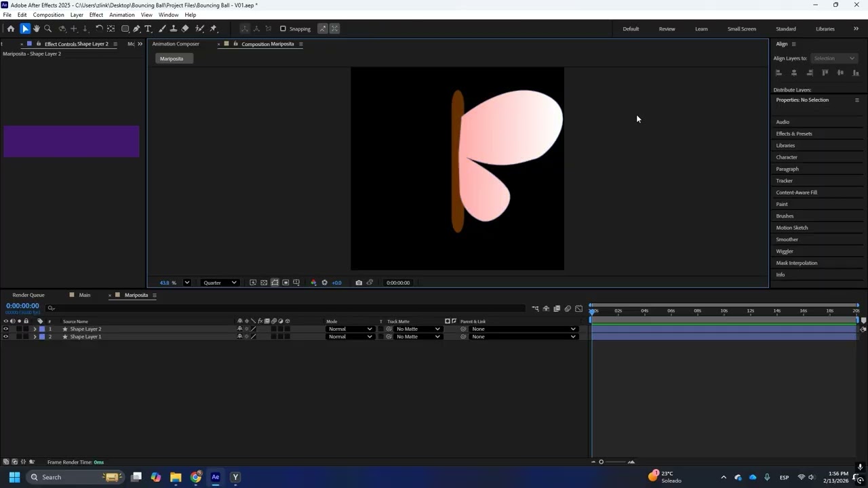Click the After Effects taskbar icon
Image resolution: width=868 pixels, height=488 pixels.
(x=216, y=477)
